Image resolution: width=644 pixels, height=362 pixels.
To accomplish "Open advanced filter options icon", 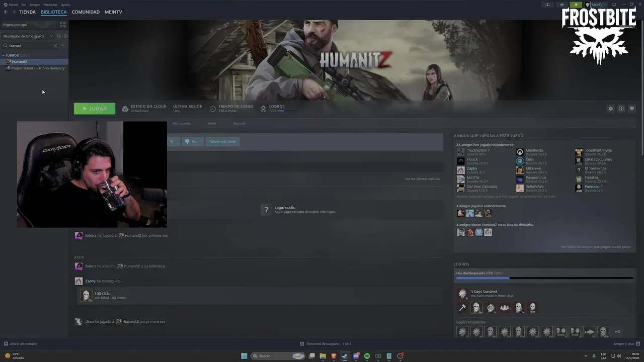I will [63, 46].
